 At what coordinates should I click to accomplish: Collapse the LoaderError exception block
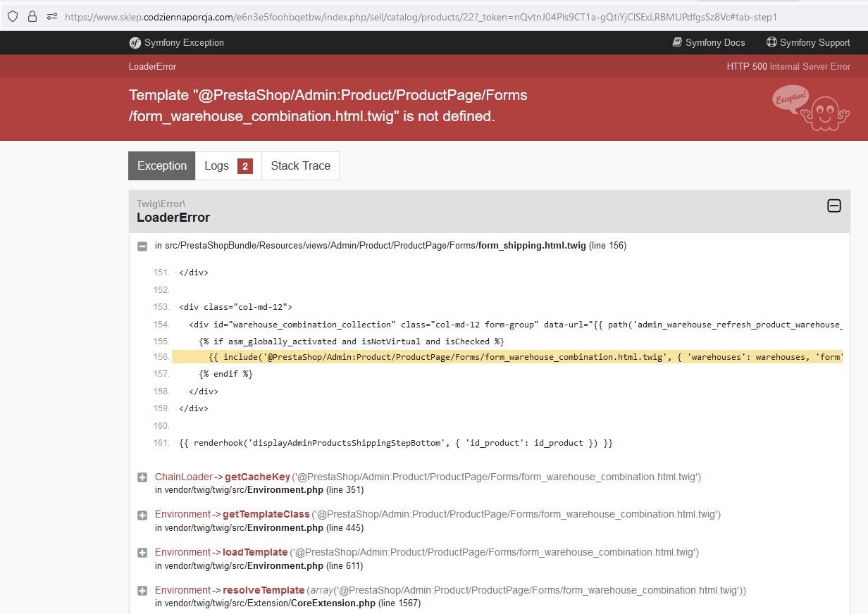click(833, 206)
